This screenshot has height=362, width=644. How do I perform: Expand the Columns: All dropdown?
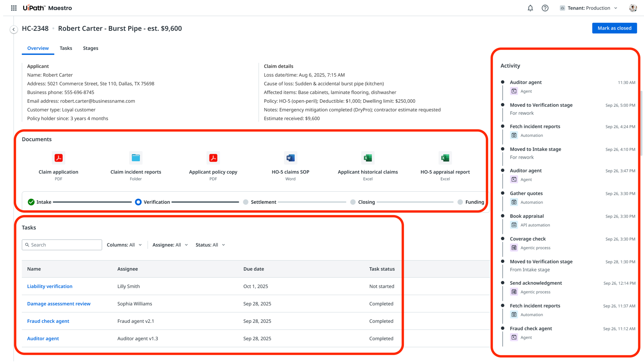124,245
